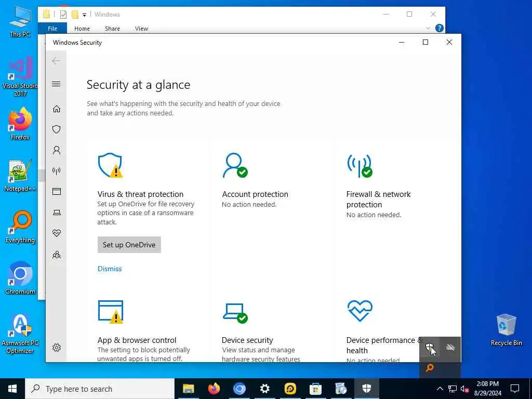Open Home in Windows Security sidebar
This screenshot has height=399, width=532.
[56, 109]
